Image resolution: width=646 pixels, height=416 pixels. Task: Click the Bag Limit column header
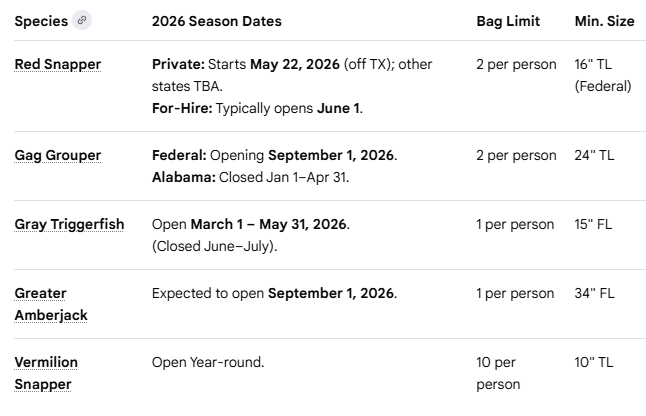click(508, 21)
